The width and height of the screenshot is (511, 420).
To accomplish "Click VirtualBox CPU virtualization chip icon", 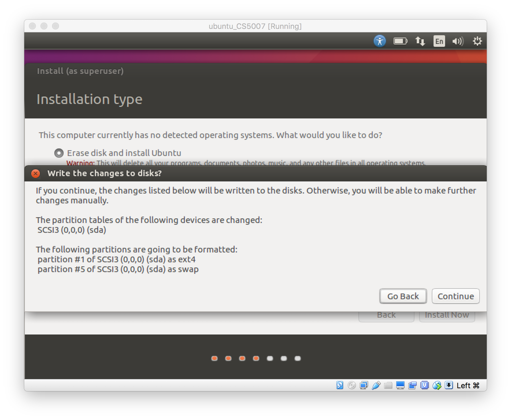I will tap(425, 385).
